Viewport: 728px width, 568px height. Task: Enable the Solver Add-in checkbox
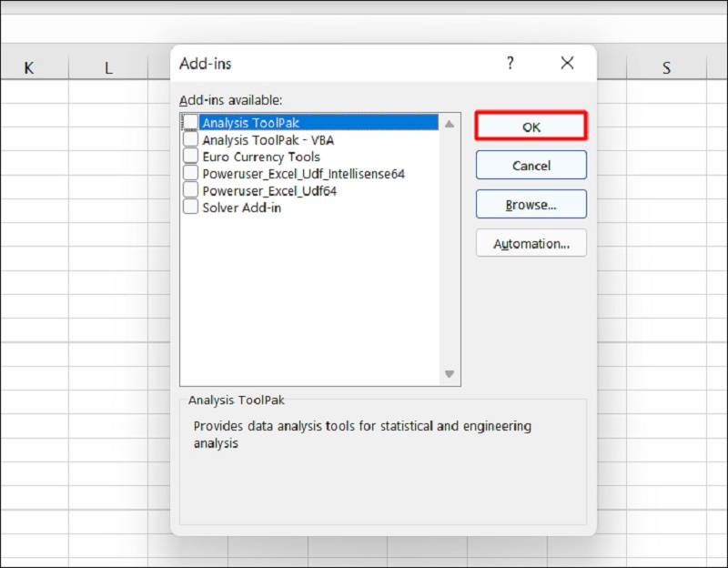[190, 207]
